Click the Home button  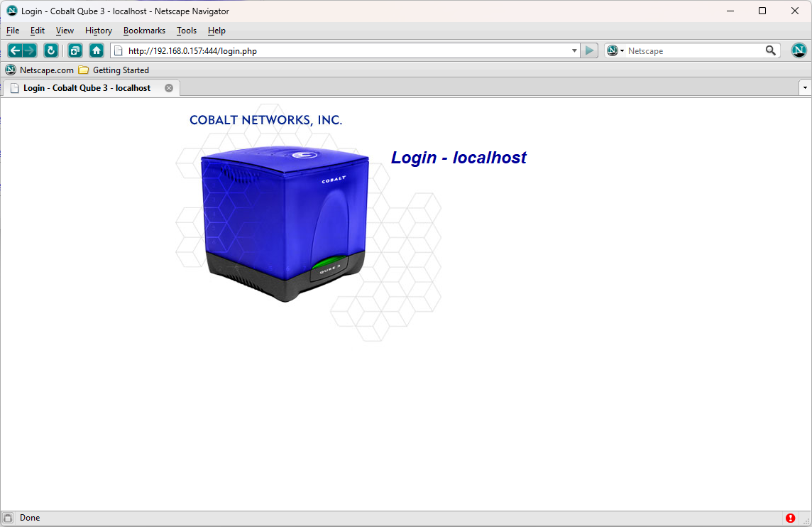pyautogui.click(x=97, y=50)
